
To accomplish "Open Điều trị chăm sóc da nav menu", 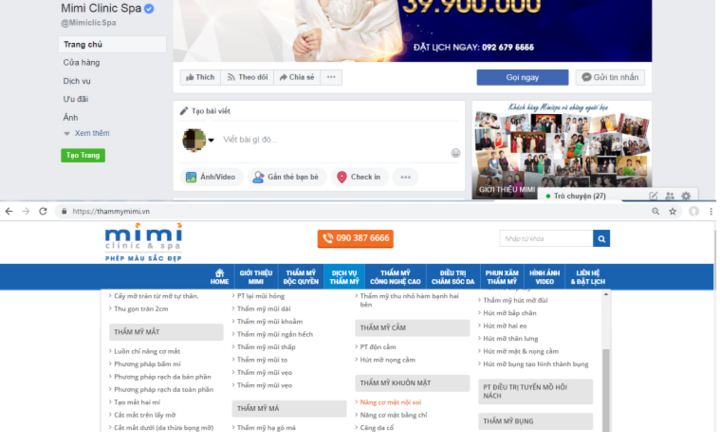I will click(453, 277).
